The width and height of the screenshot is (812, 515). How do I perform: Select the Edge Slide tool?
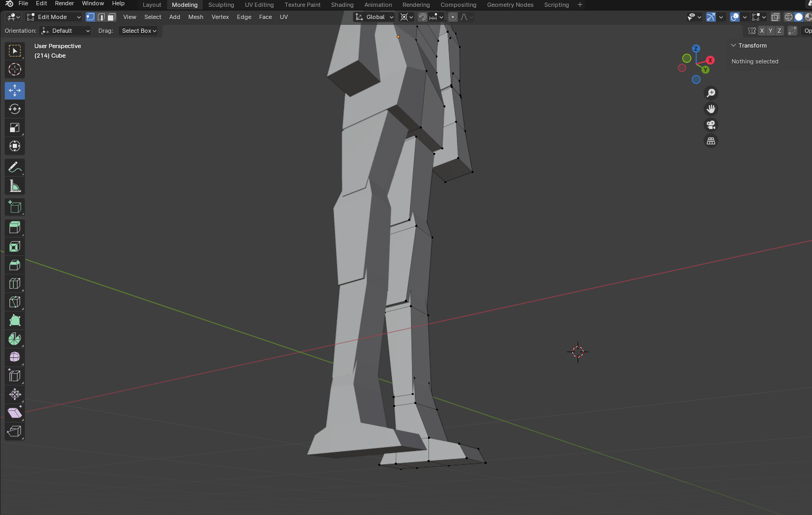pos(15,376)
